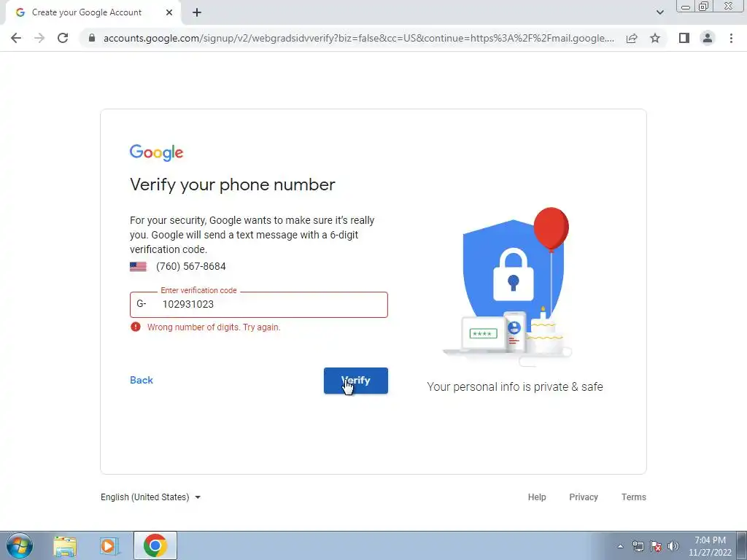
Task: View site info lock icon
Action: [x=92, y=38]
